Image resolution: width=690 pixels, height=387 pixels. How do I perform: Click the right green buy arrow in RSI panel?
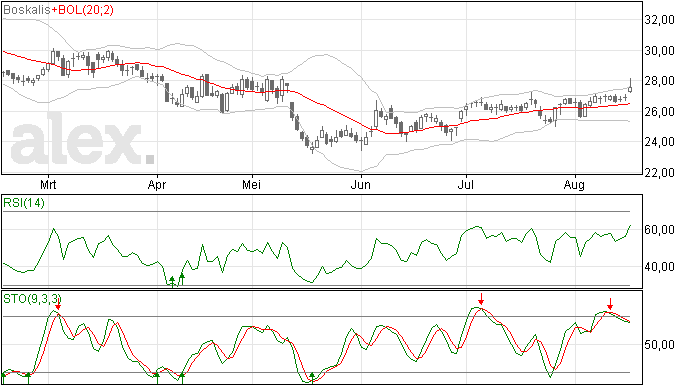(x=182, y=279)
